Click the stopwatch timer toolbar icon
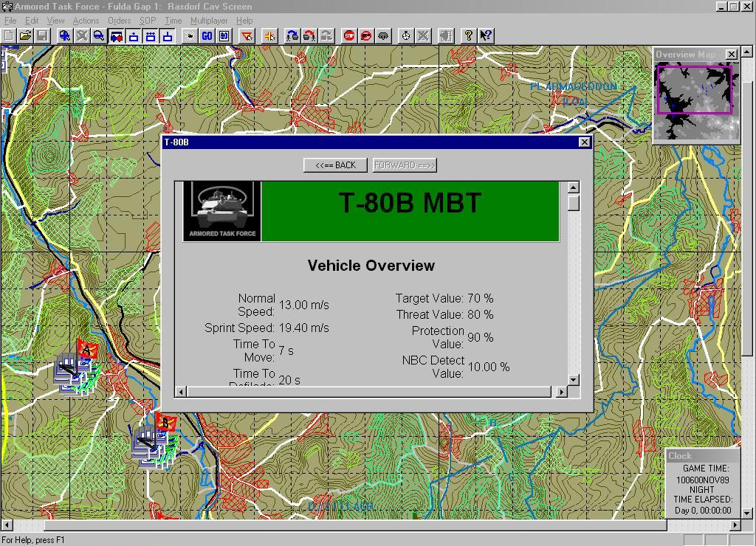 point(406,35)
